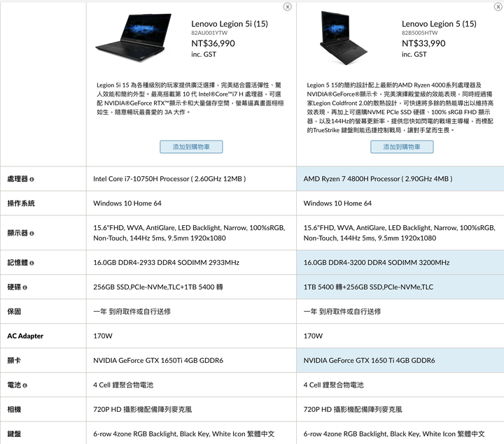Select model number 82AU001YTW
The image size is (504, 444).
click(209, 33)
